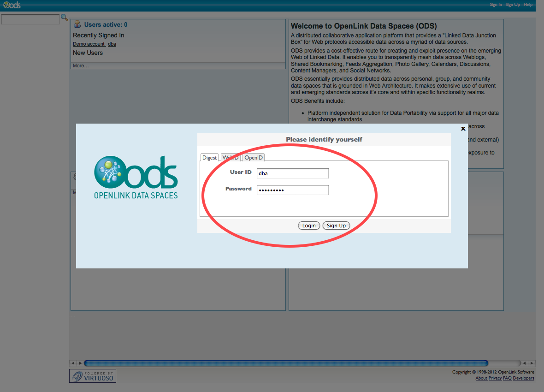
Task: Click the search box at top left
Action: pyautogui.click(x=30, y=19)
